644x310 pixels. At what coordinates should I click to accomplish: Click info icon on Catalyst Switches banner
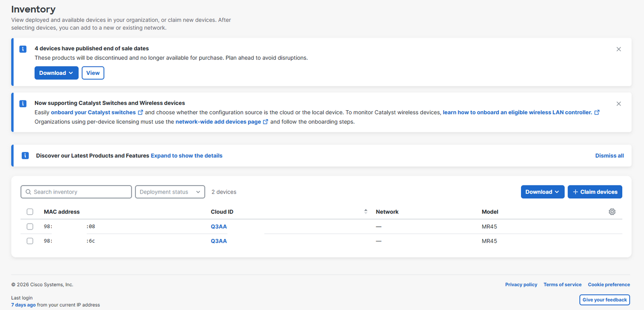point(23,104)
